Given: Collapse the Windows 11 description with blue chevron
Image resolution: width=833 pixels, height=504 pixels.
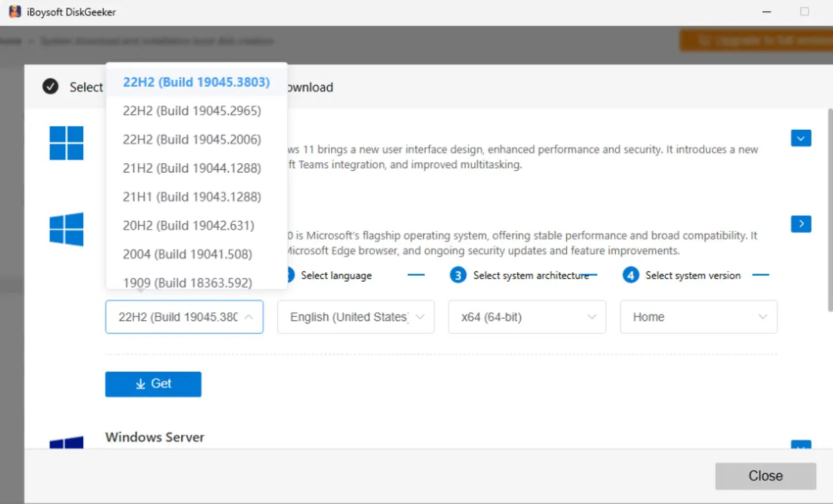Looking at the screenshot, I should coord(800,138).
